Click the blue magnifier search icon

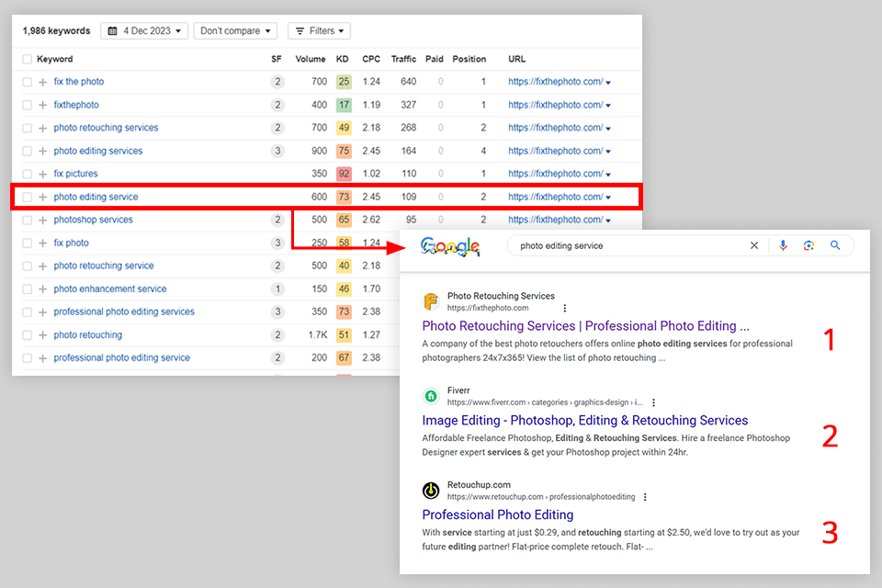point(835,245)
